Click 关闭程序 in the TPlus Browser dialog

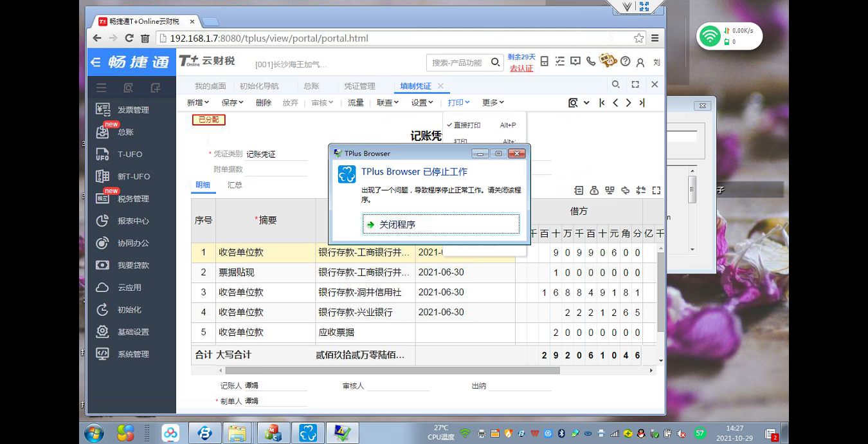click(x=440, y=224)
